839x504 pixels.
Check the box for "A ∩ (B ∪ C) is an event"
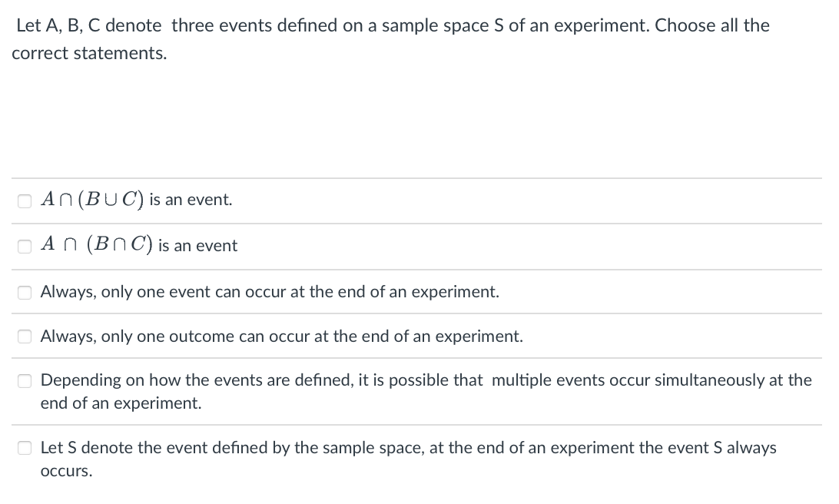pyautogui.click(x=25, y=201)
